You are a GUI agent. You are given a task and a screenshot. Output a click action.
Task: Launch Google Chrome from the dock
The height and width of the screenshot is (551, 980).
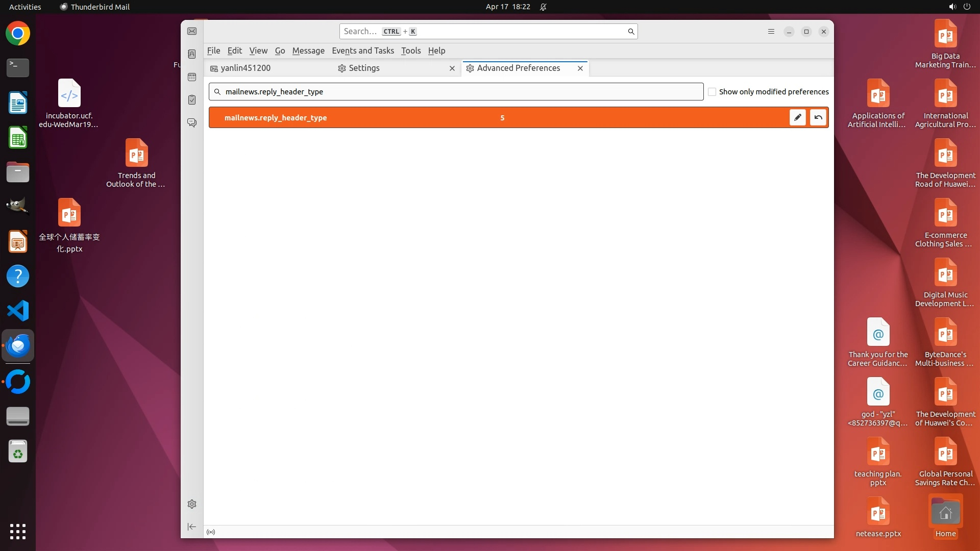(18, 34)
